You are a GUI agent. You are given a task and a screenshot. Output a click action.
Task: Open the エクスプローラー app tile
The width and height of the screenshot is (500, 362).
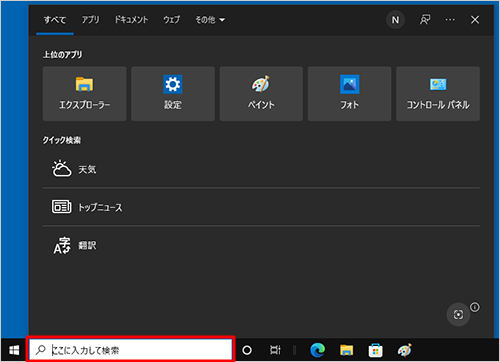click(x=84, y=94)
